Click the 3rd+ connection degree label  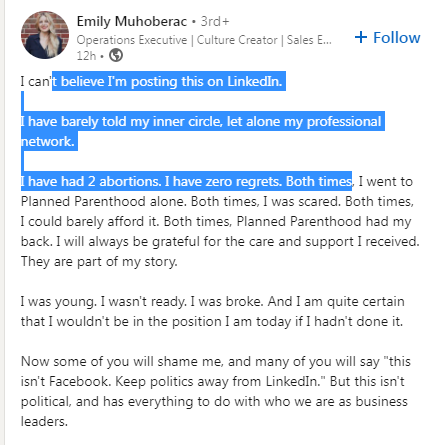215,22
